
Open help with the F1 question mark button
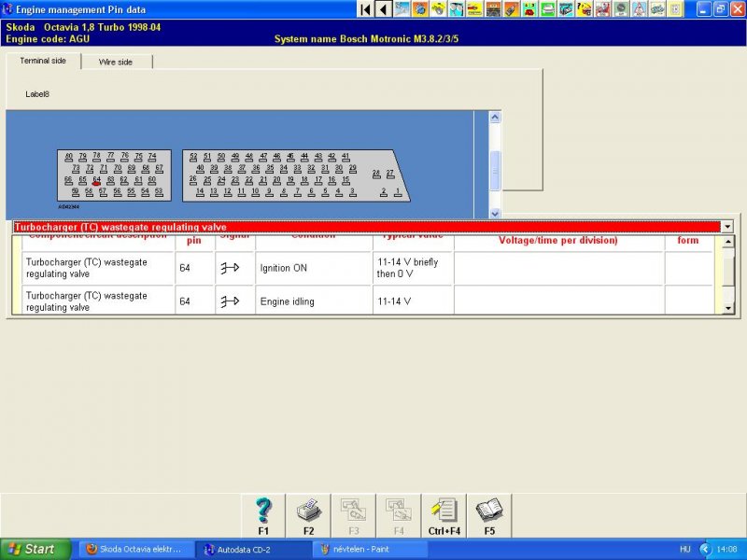(263, 516)
